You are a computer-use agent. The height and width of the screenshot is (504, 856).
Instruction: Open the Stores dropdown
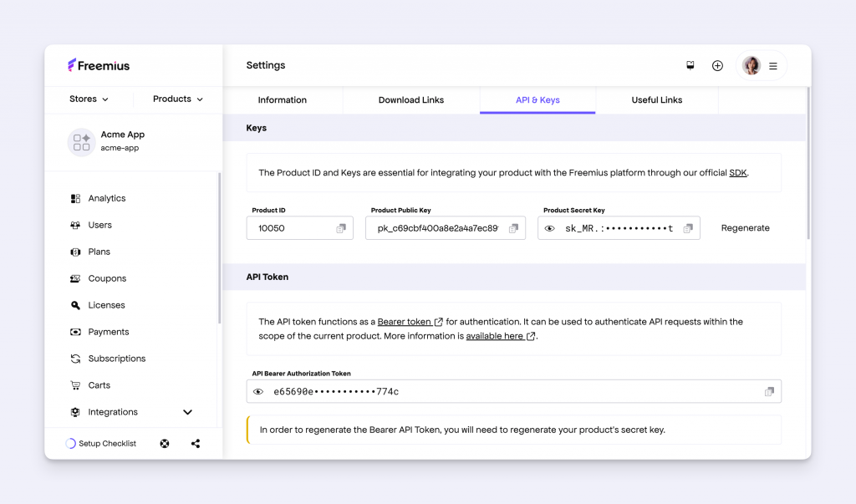(x=89, y=99)
